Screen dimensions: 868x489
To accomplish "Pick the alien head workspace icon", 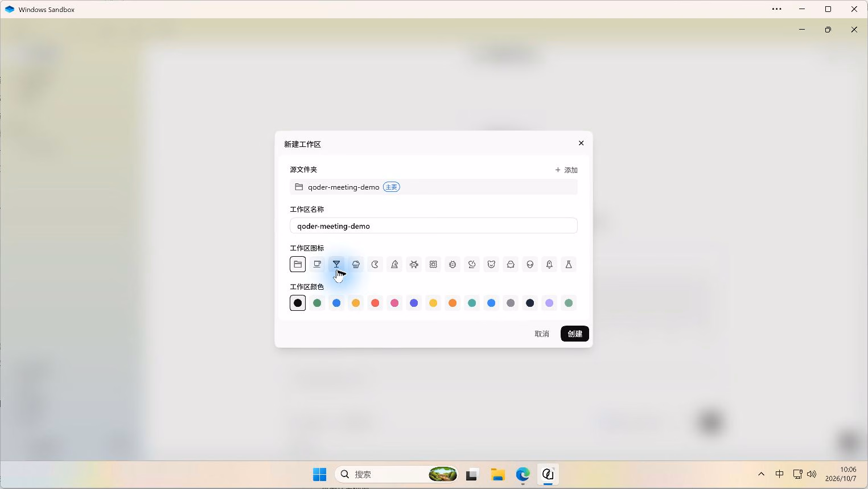I will coord(530,264).
